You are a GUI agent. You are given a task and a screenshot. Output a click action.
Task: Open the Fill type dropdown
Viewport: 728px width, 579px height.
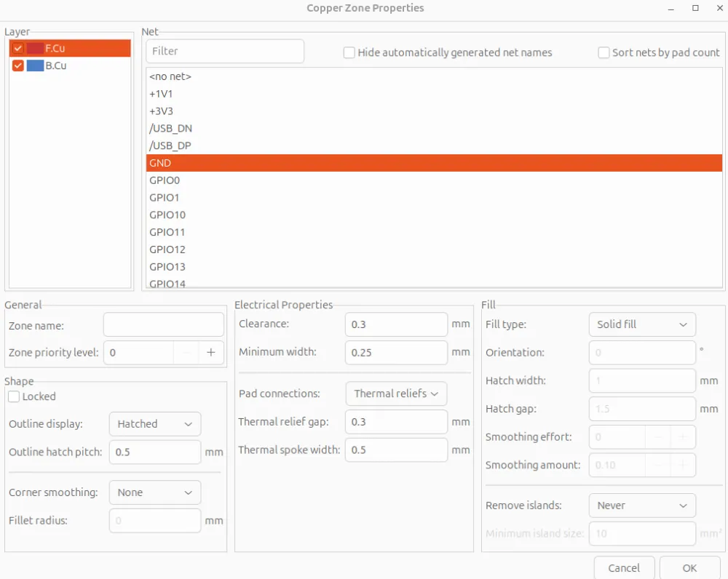point(641,324)
